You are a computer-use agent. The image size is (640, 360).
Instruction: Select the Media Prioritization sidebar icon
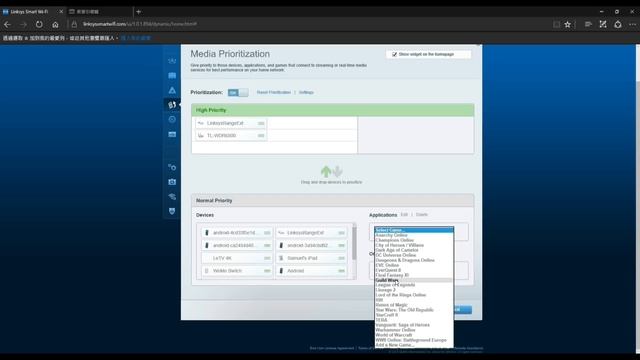point(172,105)
